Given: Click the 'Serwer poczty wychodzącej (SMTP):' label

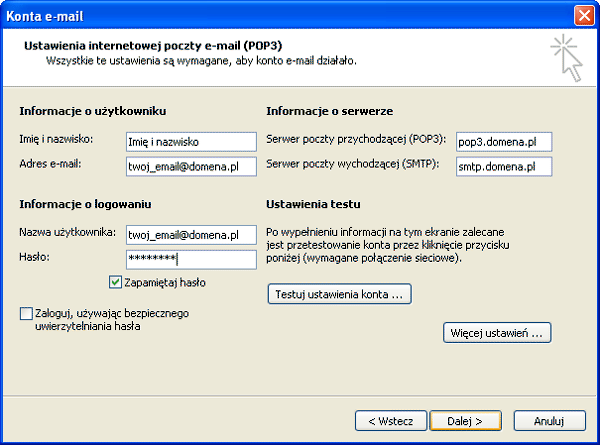Looking at the screenshot, I should pyautogui.click(x=353, y=164).
